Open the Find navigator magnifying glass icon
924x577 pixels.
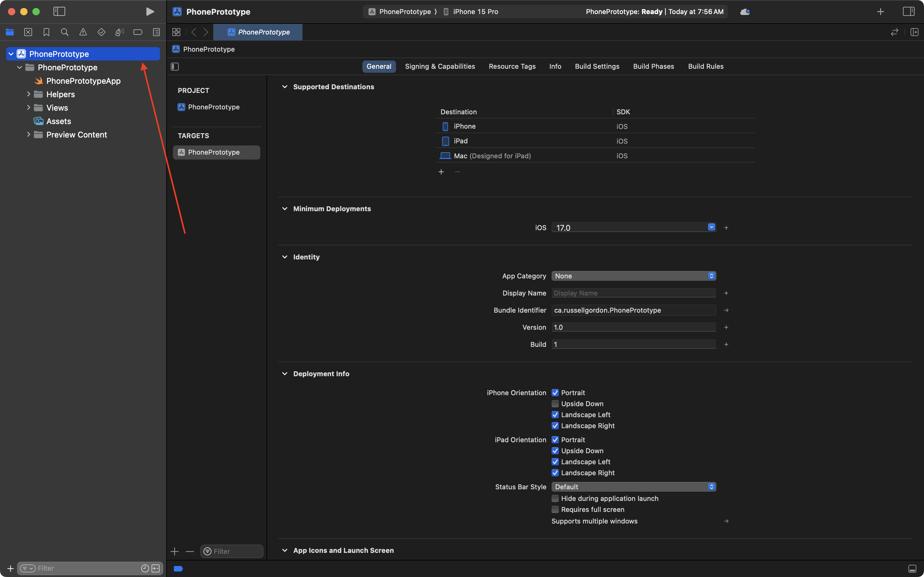point(64,32)
